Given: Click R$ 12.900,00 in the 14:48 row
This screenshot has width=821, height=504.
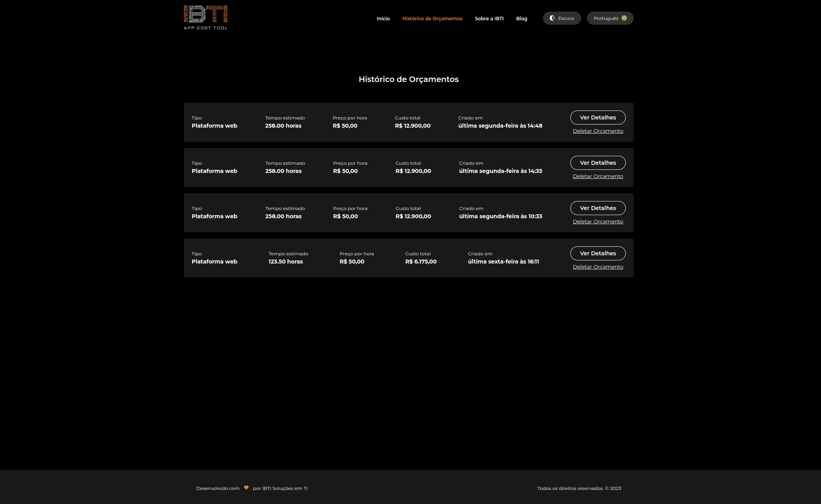Looking at the screenshot, I should click(413, 126).
